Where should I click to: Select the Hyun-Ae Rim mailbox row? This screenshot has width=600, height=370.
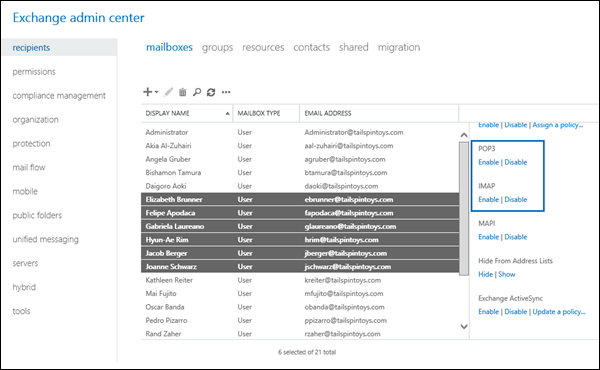(300, 240)
